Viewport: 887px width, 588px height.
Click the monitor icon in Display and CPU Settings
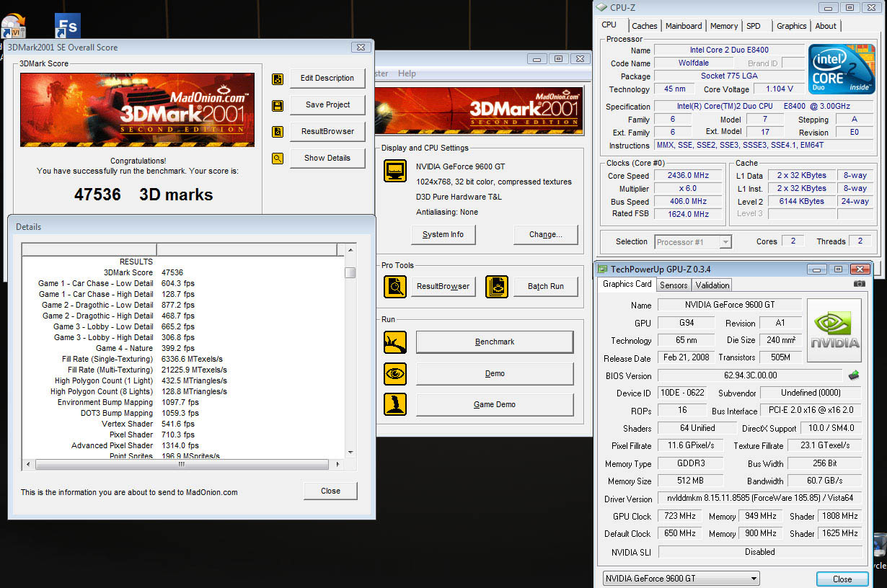[395, 171]
